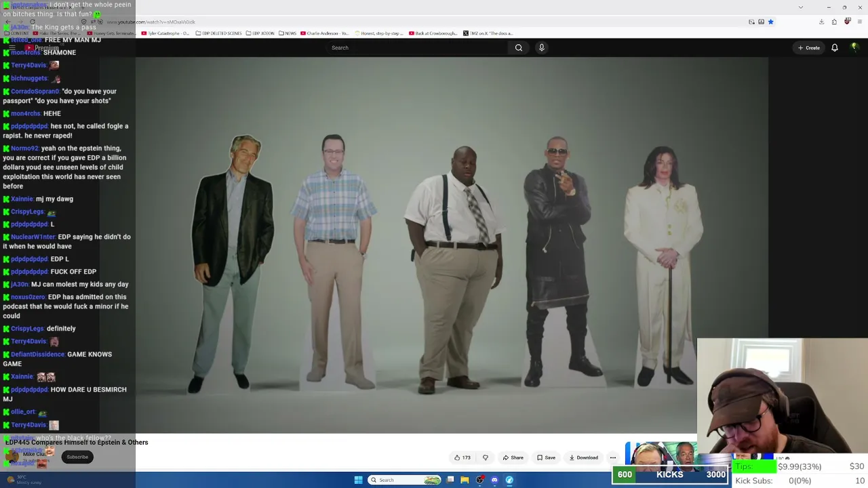Click chat message 'FUCK OFF EDP'
Image resolution: width=868 pixels, height=488 pixels.
pos(73,272)
